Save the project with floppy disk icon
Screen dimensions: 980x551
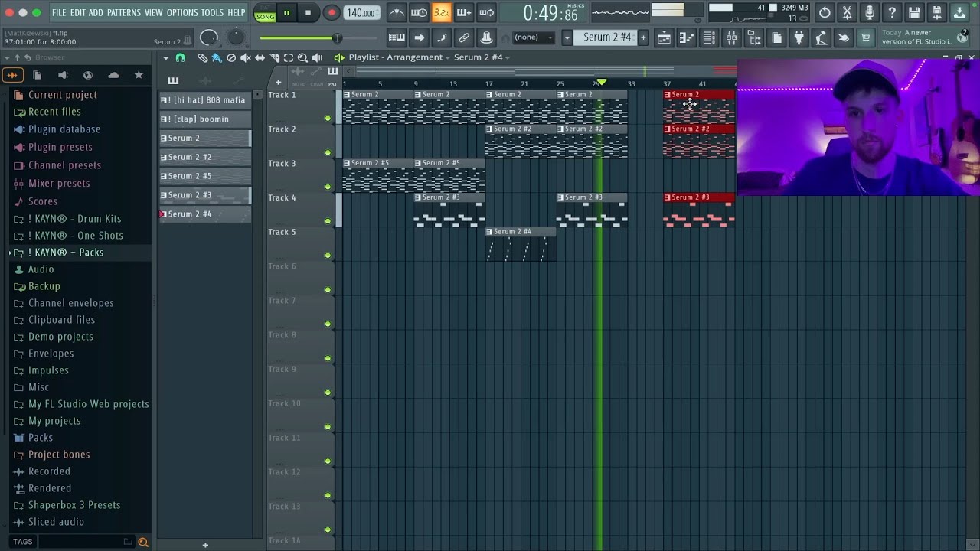914,12
